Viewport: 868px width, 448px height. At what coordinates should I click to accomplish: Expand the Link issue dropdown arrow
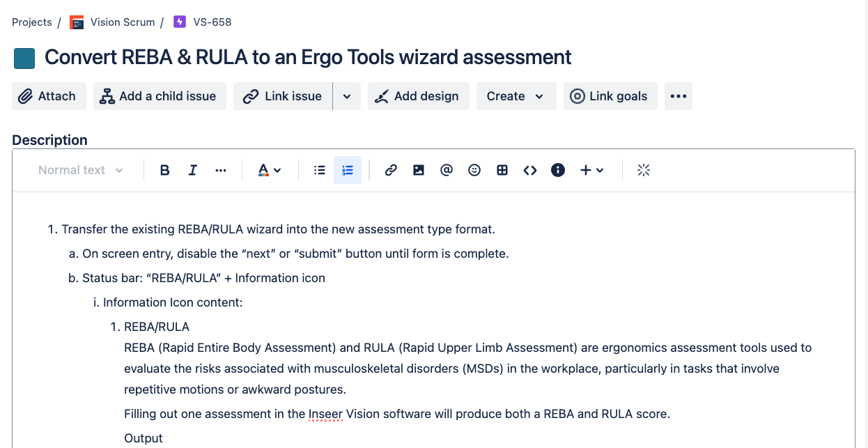(x=347, y=96)
